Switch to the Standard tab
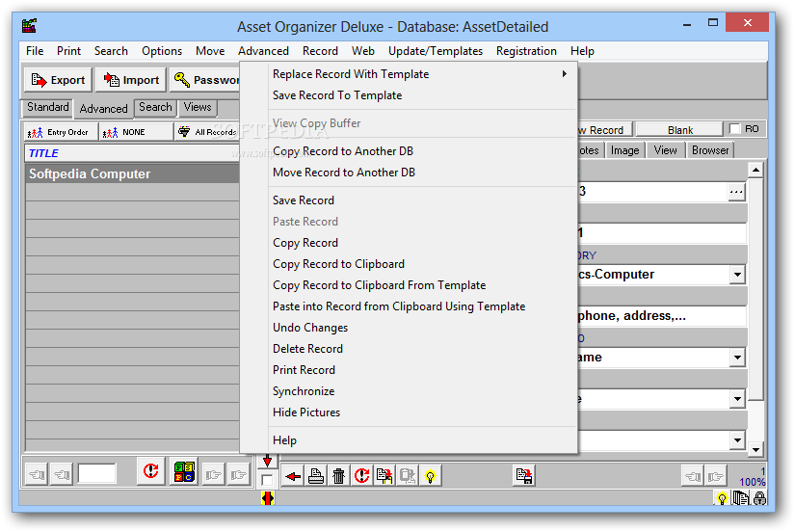 pyautogui.click(x=47, y=107)
